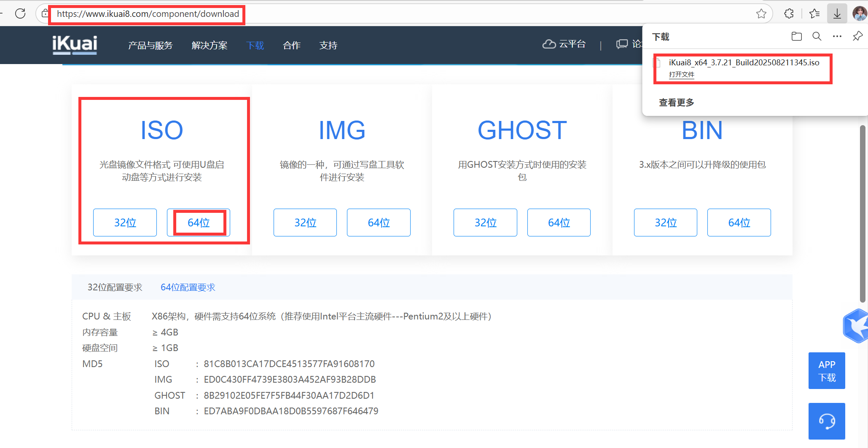The image size is (868, 448).
Task: Click the 下载 panel title
Action: [x=661, y=37]
